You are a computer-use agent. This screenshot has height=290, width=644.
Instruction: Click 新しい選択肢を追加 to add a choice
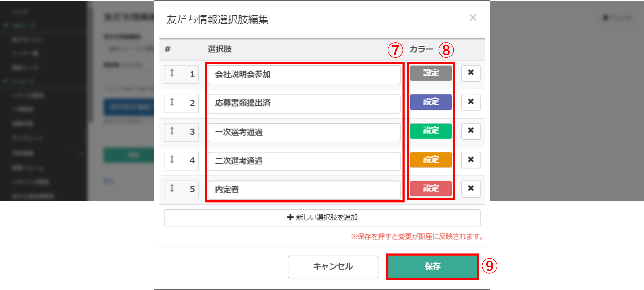pos(322,218)
